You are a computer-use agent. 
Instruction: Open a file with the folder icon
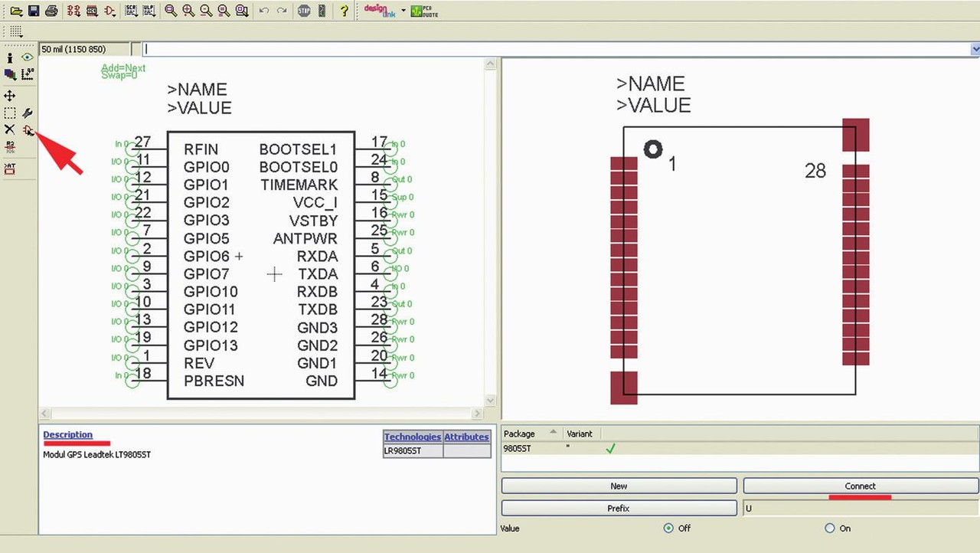[16, 11]
